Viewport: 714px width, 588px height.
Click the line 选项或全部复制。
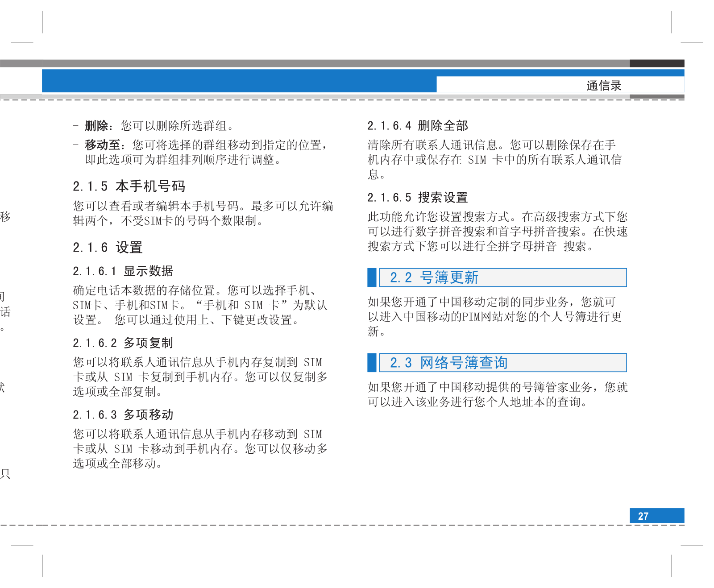(x=118, y=392)
